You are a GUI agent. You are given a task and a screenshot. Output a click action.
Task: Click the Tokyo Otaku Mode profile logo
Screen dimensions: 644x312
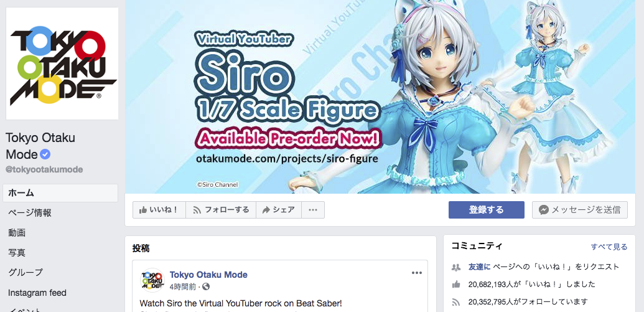coord(62,64)
